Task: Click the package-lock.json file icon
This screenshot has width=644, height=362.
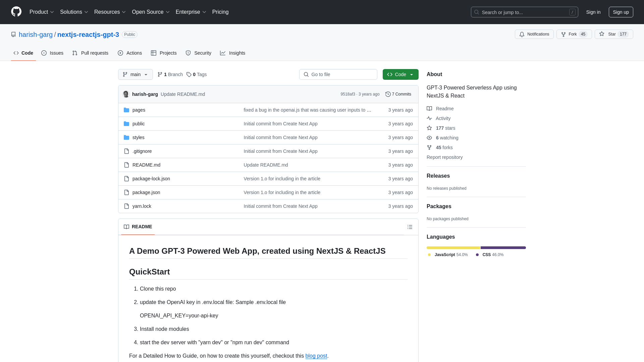Action: [x=126, y=179]
